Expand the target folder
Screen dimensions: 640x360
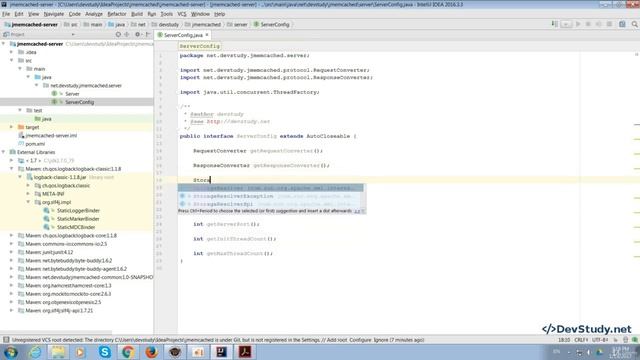tap(11, 127)
